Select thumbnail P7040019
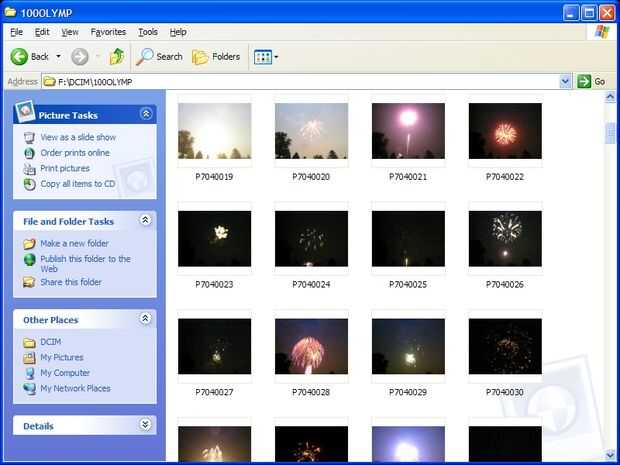Viewport: 620px width, 465px height. pyautogui.click(x=215, y=131)
